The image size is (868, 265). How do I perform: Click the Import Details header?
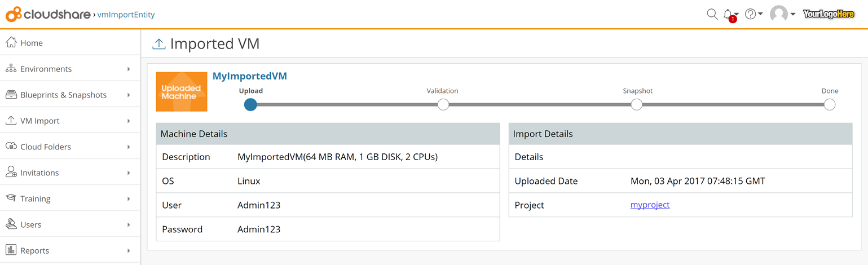click(x=681, y=134)
